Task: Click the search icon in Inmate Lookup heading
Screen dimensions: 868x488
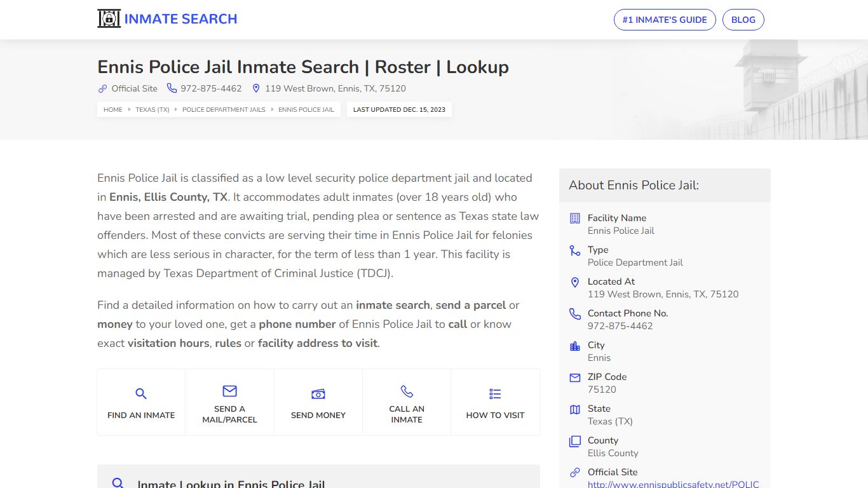Action: click(118, 484)
